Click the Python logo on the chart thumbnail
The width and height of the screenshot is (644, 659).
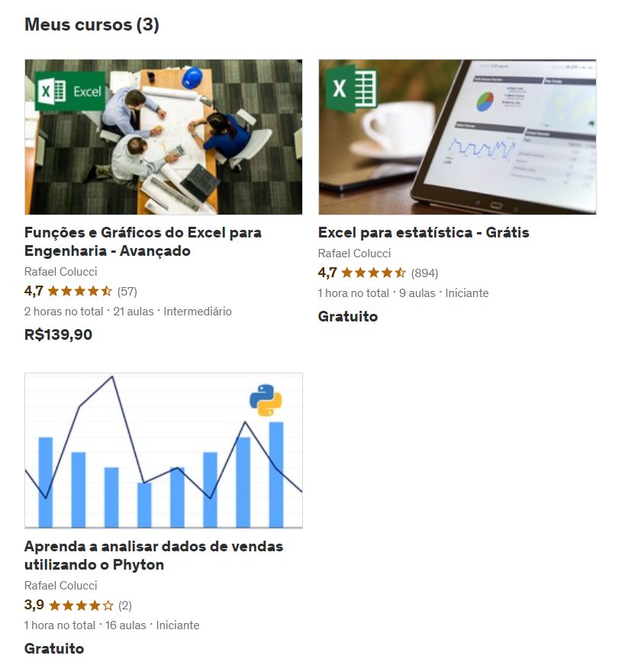[x=266, y=400]
